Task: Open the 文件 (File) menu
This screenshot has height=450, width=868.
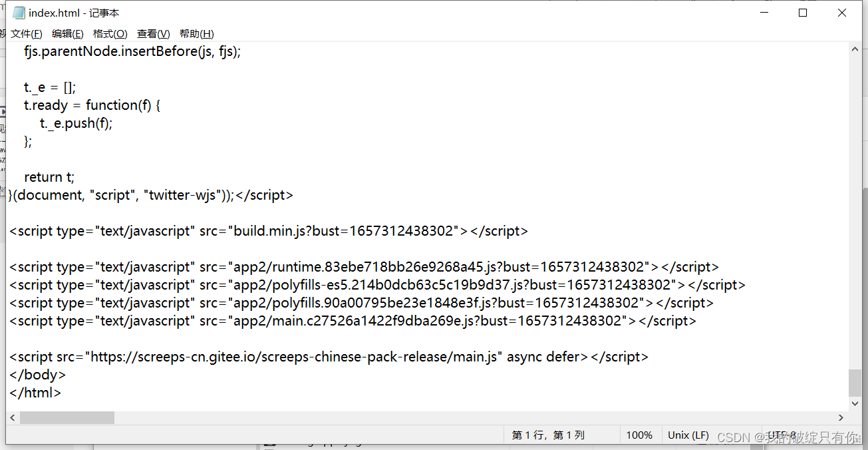Action: tap(26, 33)
